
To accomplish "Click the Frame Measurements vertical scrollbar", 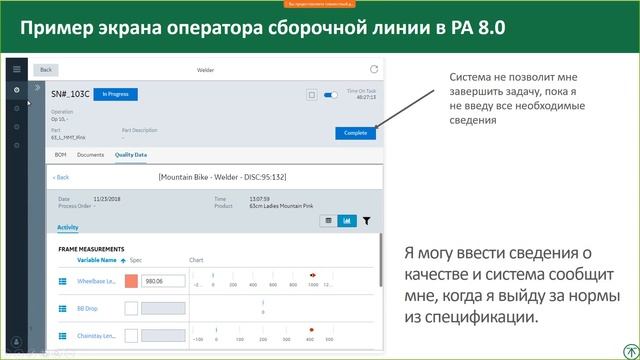I will (x=381, y=260).
